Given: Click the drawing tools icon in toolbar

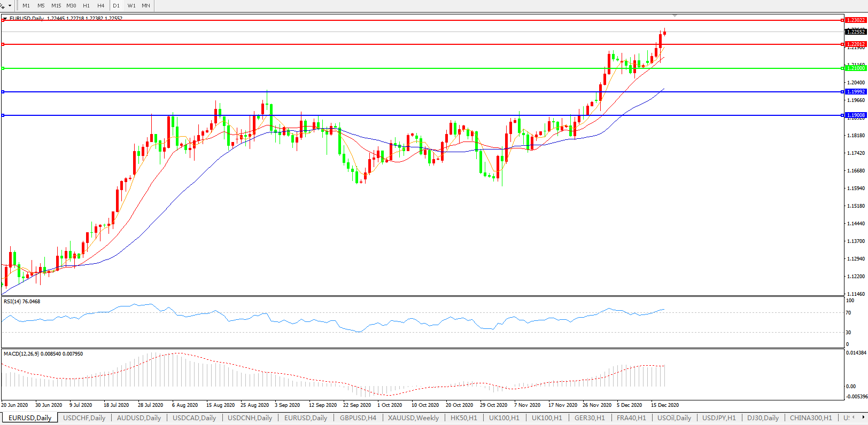Looking at the screenshot, I should tap(3, 5).
